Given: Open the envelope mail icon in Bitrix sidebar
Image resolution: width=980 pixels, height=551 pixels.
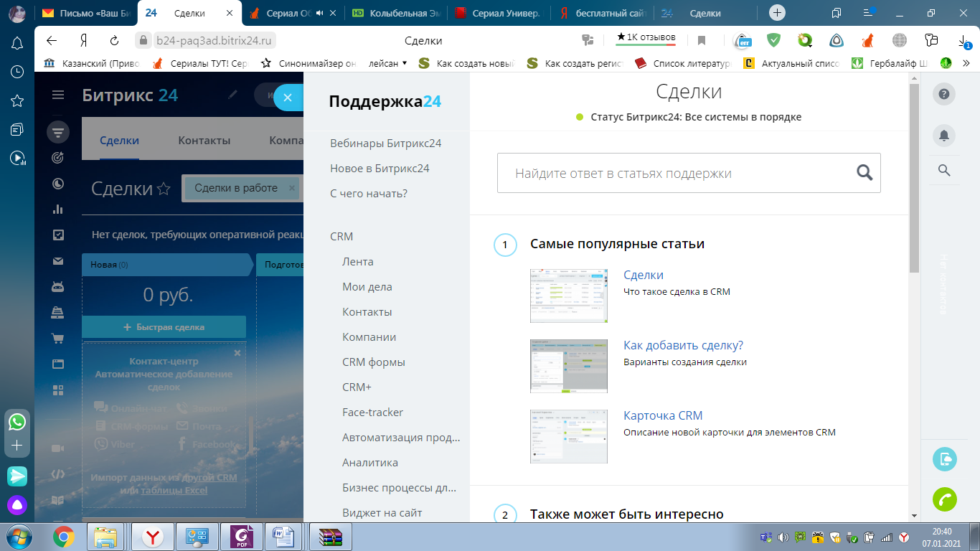Looking at the screenshot, I should (x=58, y=262).
